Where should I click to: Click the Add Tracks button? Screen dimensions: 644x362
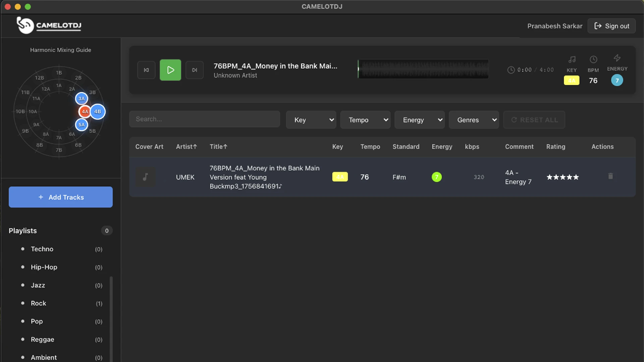[61, 197]
